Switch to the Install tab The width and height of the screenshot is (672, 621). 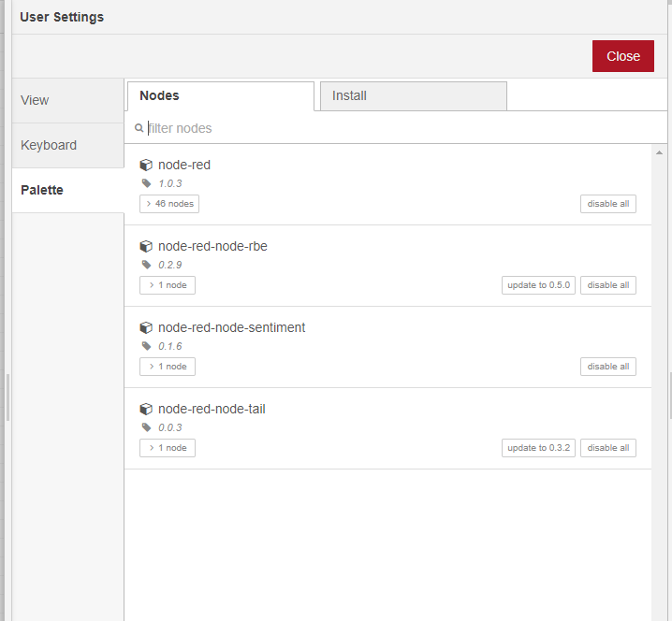click(413, 96)
